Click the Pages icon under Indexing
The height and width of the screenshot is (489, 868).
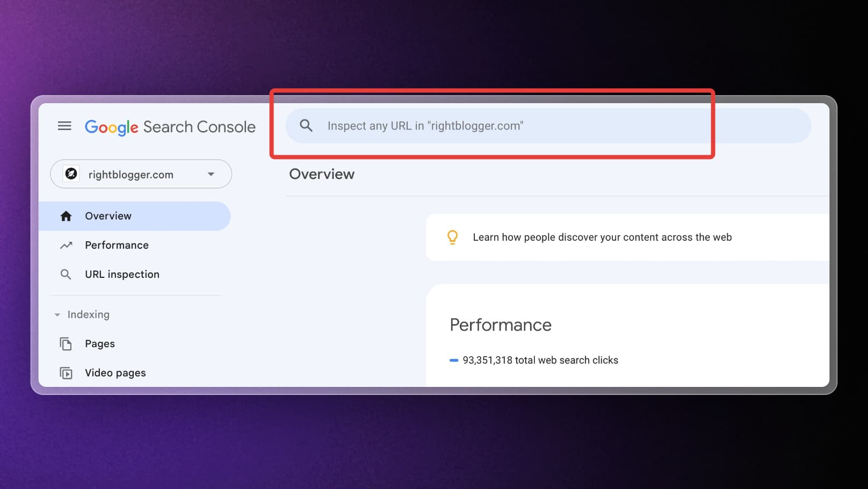pyautogui.click(x=66, y=343)
